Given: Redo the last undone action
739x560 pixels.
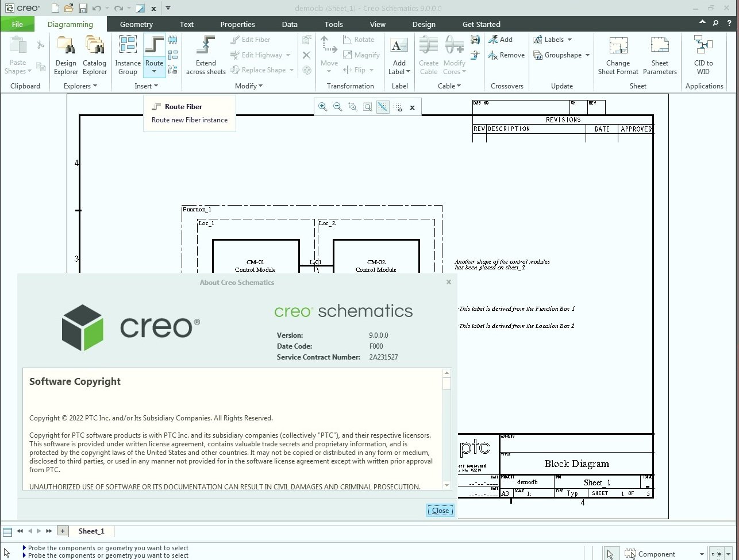Looking at the screenshot, I should [x=118, y=8].
